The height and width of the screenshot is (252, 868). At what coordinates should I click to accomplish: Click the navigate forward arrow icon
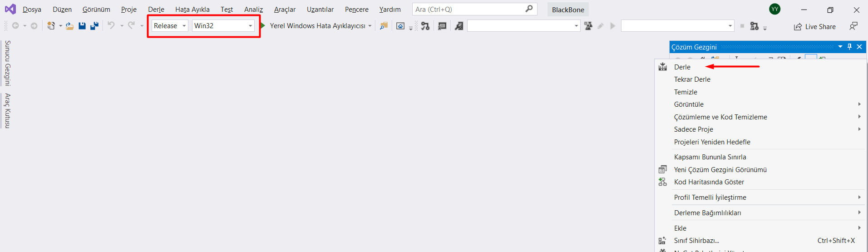34,26
